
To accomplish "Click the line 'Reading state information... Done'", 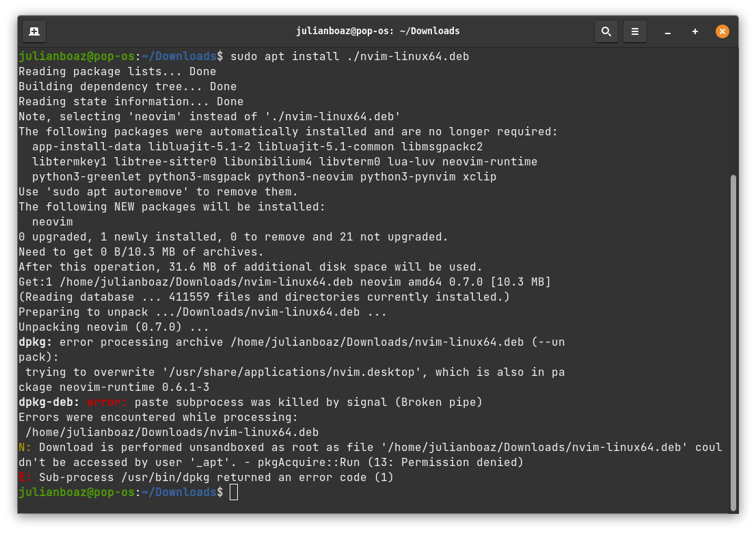I will point(131,101).
